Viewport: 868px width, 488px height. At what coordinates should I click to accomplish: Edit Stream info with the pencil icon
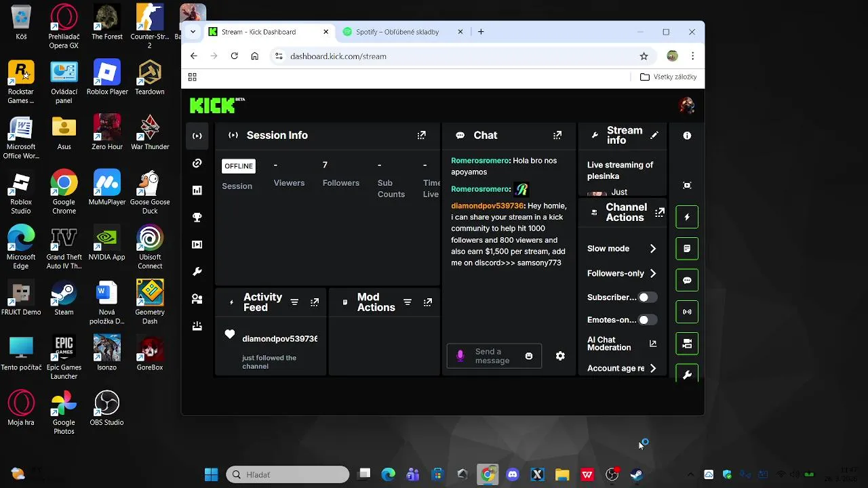[x=654, y=136]
